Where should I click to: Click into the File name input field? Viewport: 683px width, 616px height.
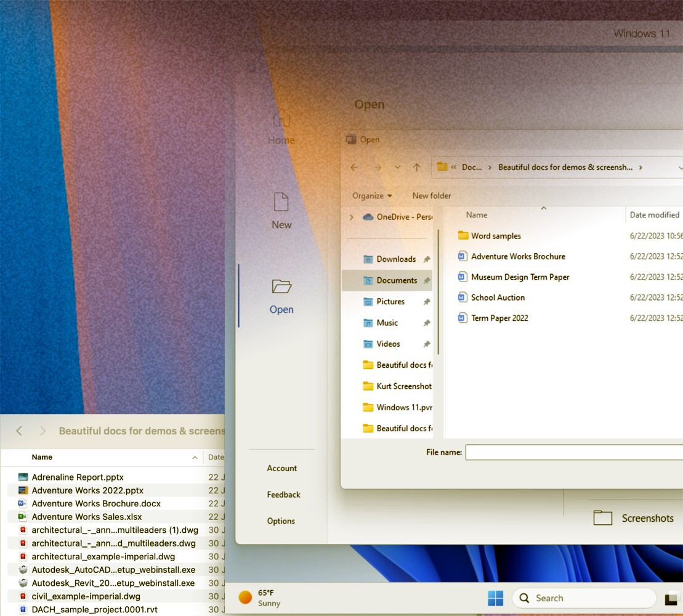click(x=574, y=452)
